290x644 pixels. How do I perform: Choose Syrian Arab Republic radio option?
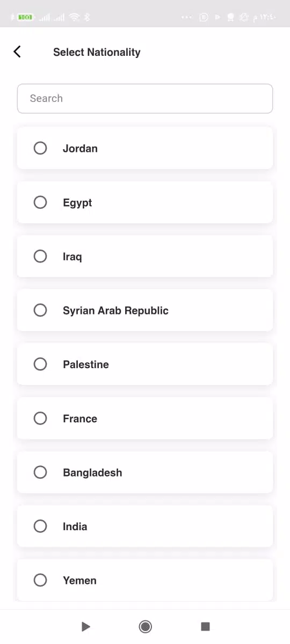pos(40,310)
